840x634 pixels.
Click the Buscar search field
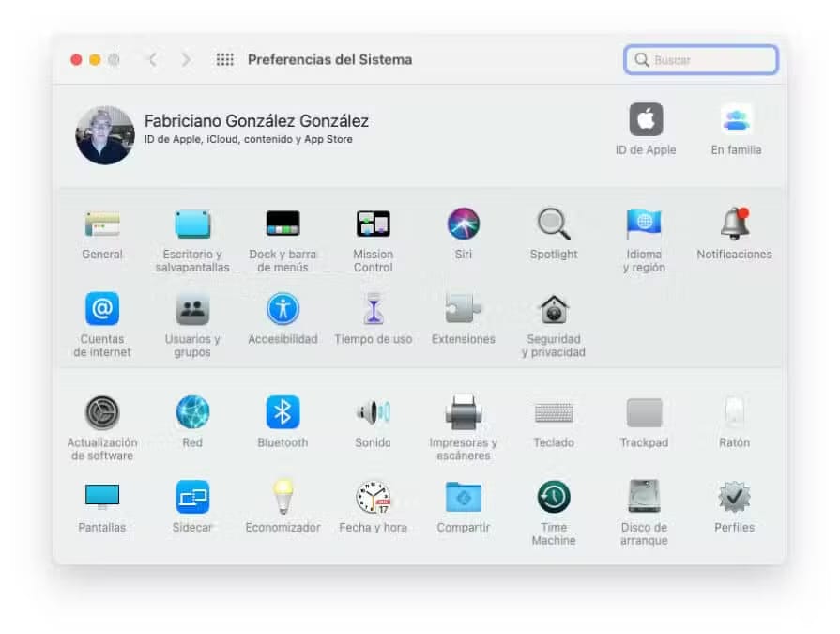[x=701, y=59]
